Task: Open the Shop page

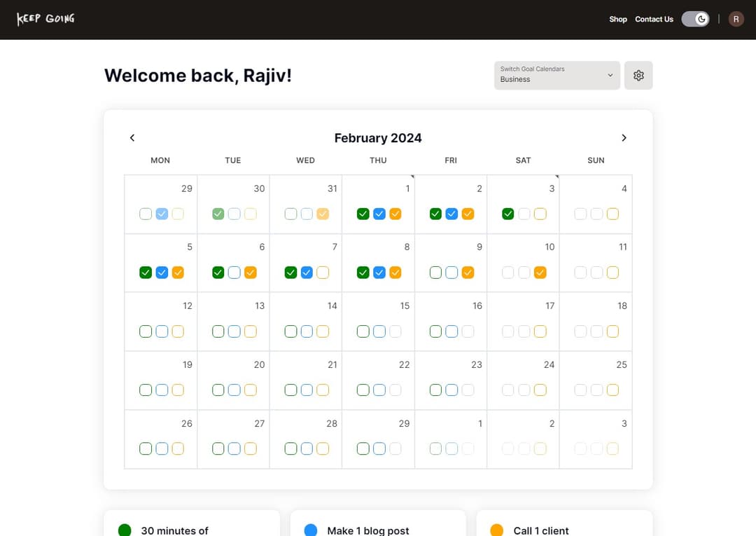Action: click(x=617, y=19)
